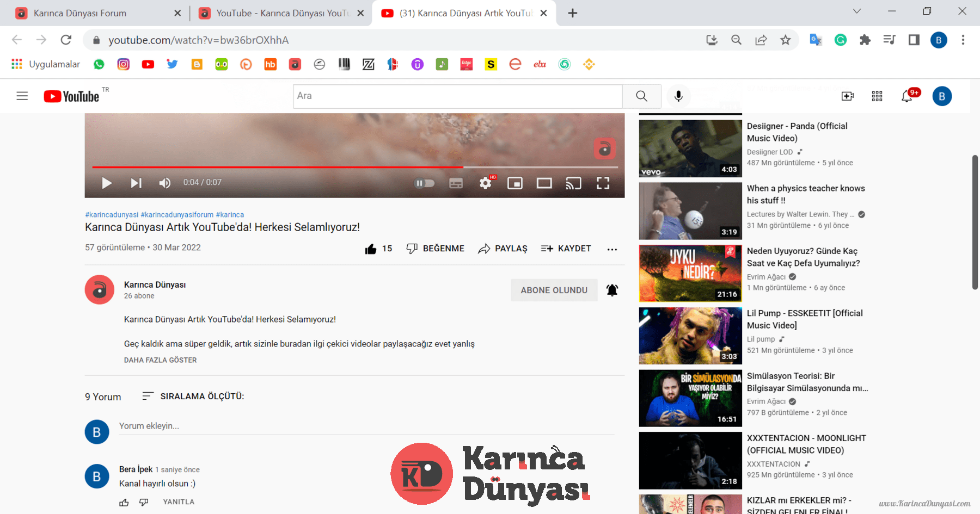Skip to next video in player
The width and height of the screenshot is (980, 514).
[136, 183]
